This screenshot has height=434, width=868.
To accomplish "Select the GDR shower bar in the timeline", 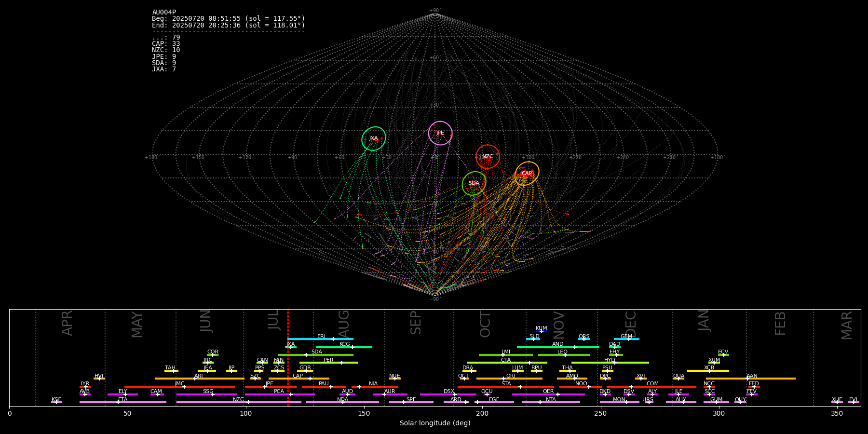I will [x=305, y=370].
